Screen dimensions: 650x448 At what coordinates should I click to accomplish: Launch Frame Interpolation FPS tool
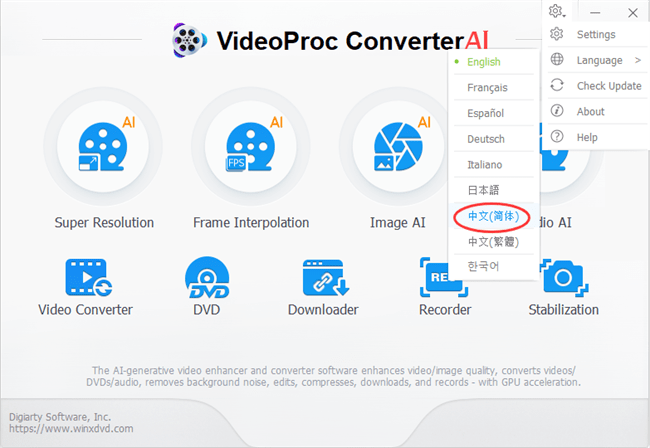click(x=250, y=146)
